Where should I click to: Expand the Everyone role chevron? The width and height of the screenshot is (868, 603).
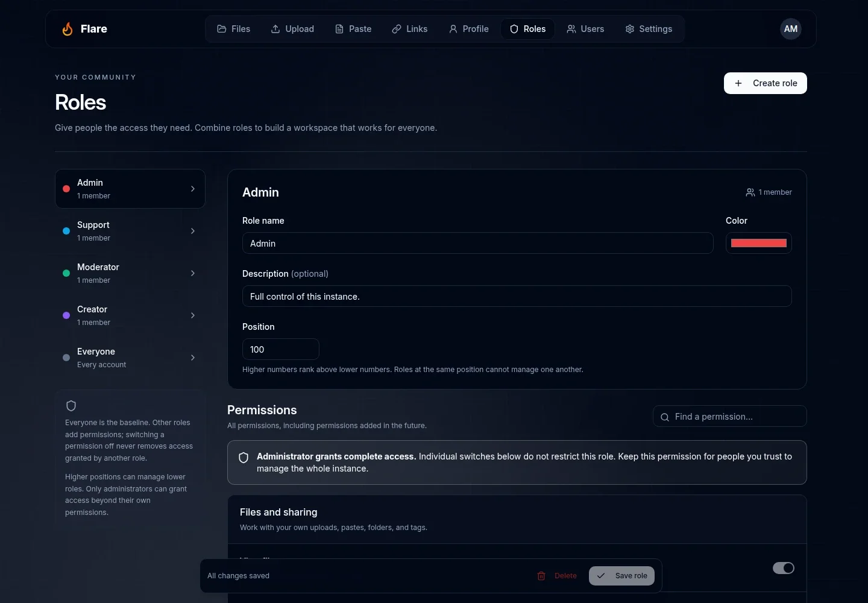(x=193, y=358)
